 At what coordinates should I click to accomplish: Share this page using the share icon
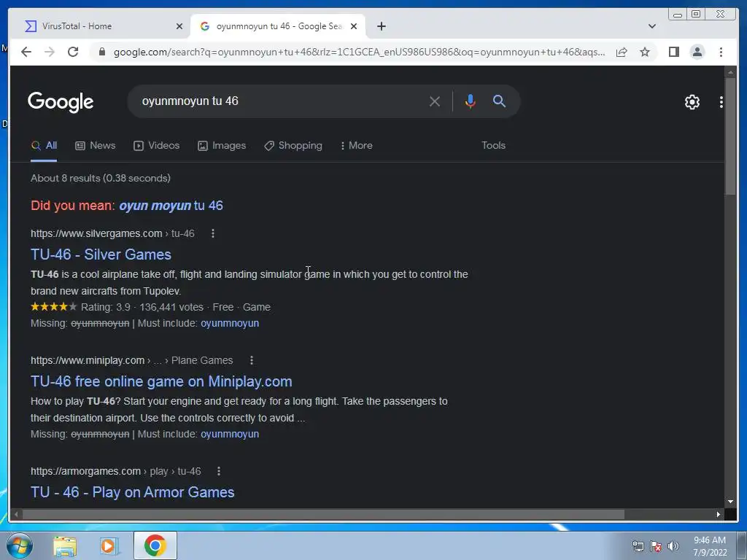click(622, 52)
